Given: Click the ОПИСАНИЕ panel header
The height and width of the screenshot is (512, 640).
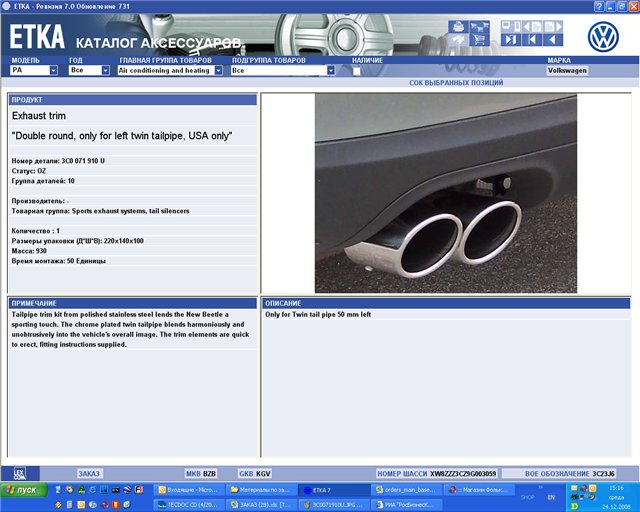Looking at the screenshot, I should [447, 303].
